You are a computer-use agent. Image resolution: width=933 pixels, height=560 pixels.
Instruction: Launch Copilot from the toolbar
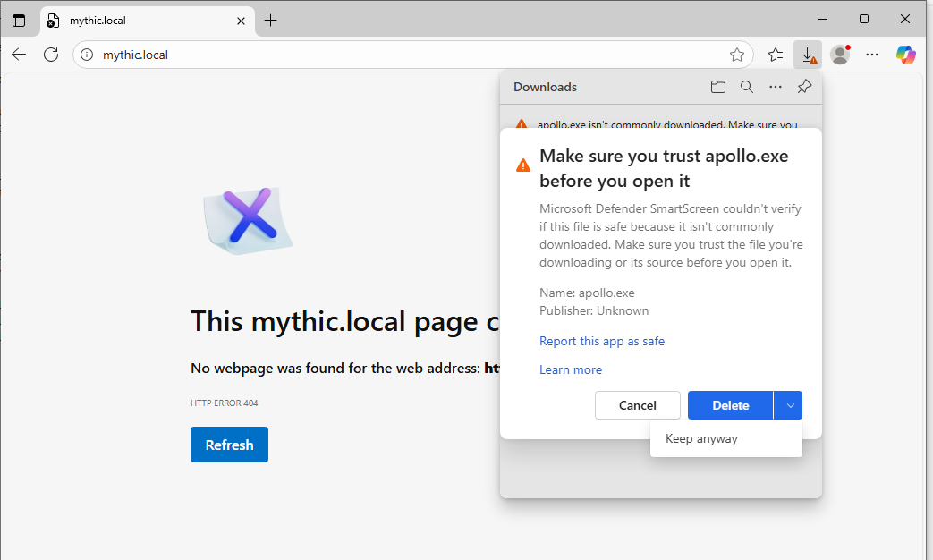[906, 55]
